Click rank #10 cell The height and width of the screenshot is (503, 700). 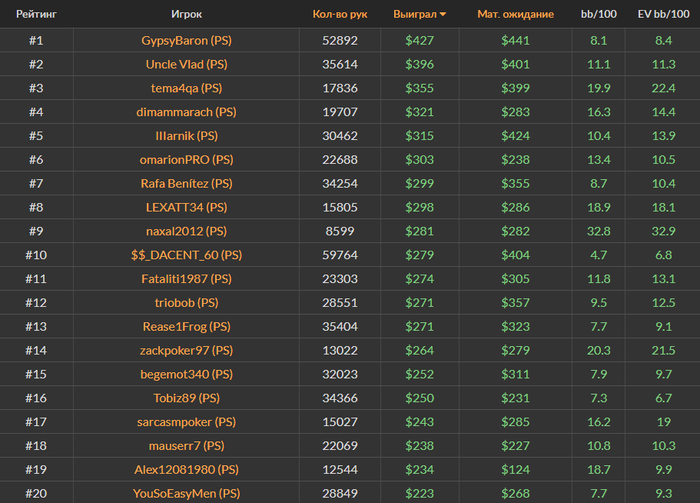pyautogui.click(x=36, y=255)
